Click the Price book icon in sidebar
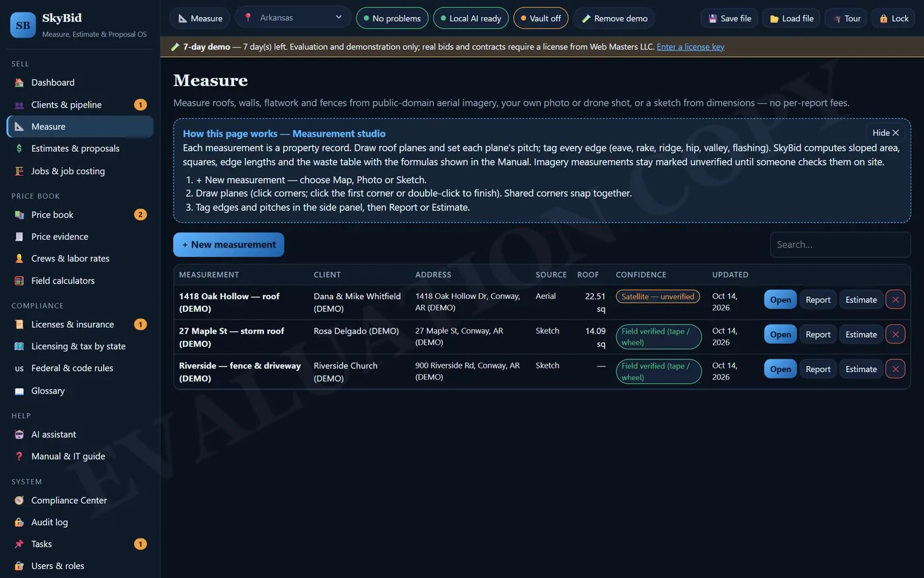Screen dimensions: 924x578 [19, 215]
